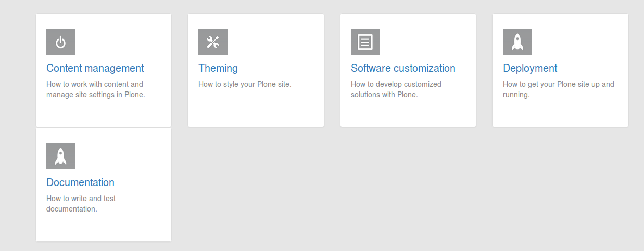This screenshot has height=251, width=644.
Task: Open the Content management link
Action: pyautogui.click(x=95, y=68)
